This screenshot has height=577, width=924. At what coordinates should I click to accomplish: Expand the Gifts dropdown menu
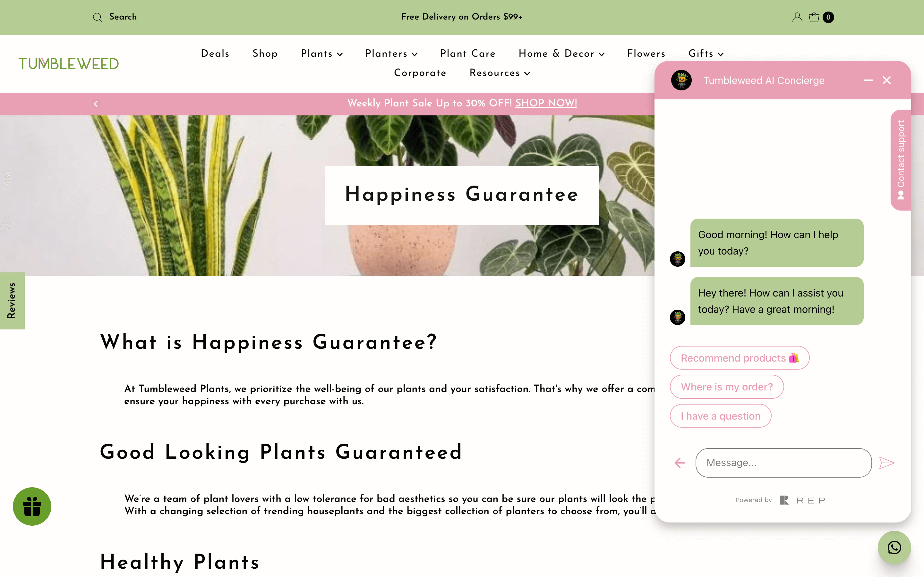pos(706,54)
